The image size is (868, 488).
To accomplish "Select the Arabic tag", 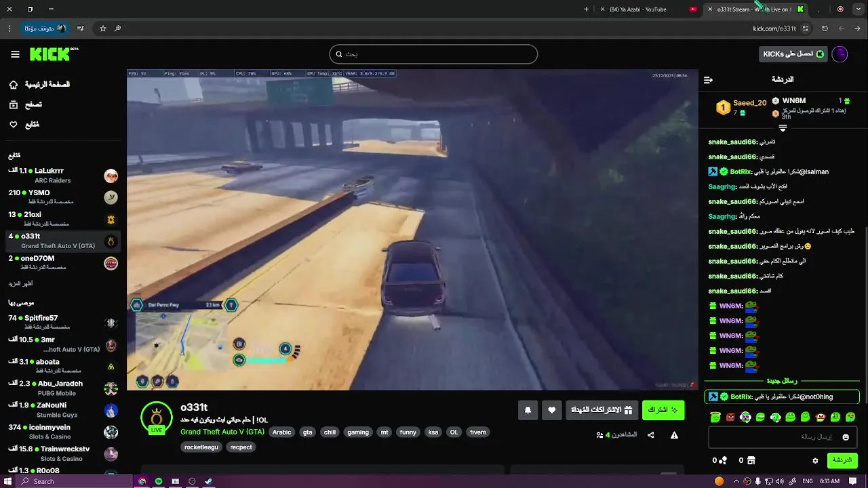I will [x=281, y=432].
